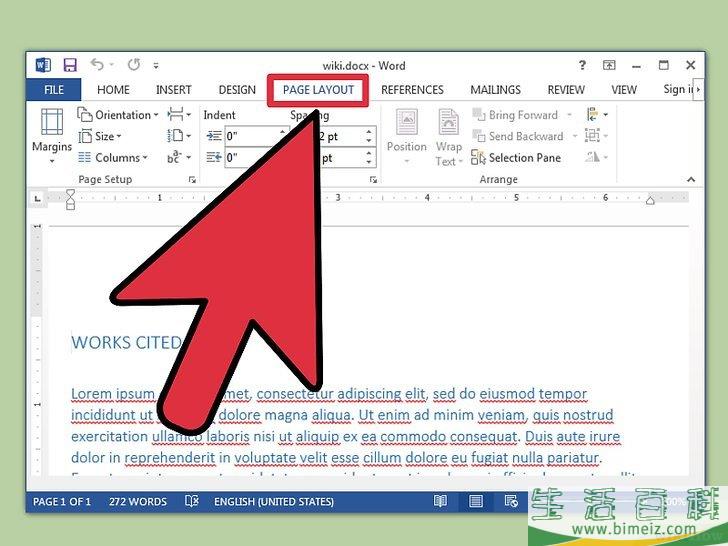
Task: Open the Margins dropdown
Action: (52, 136)
